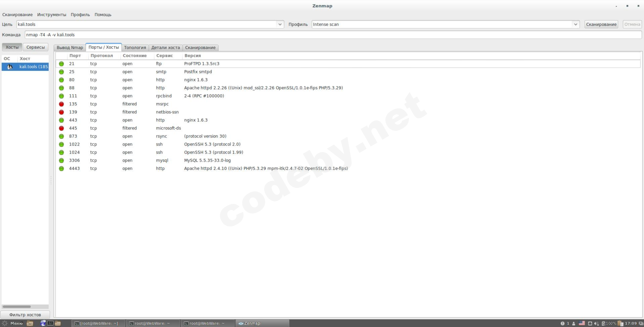The image size is (644, 327).
Task: Click show desktop icon at tray end
Action: click(x=641, y=323)
